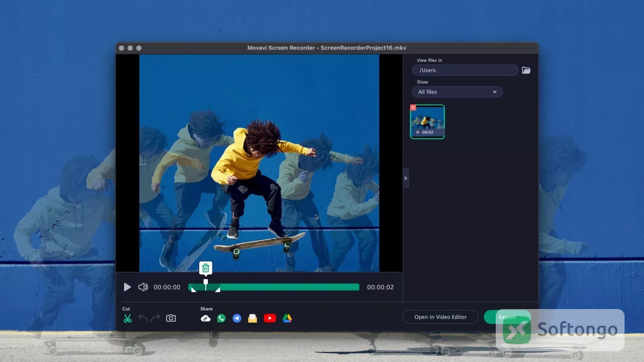Select the scissors Cut tool

(x=127, y=318)
